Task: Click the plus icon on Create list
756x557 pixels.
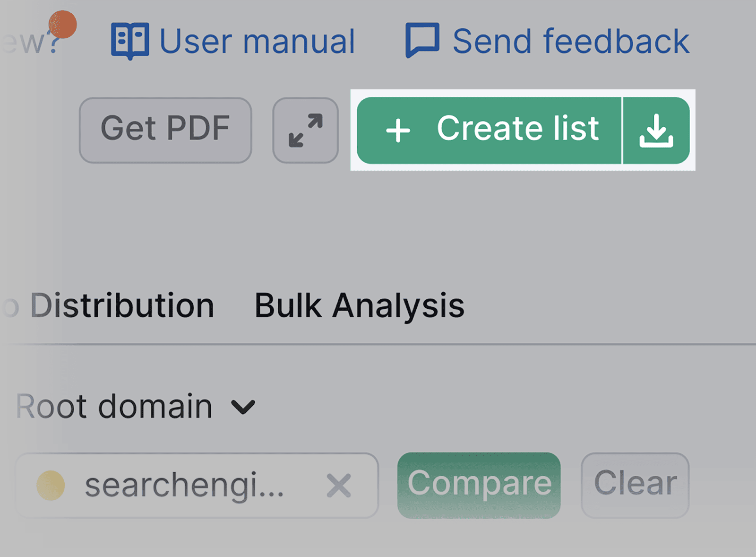Action: pos(397,131)
